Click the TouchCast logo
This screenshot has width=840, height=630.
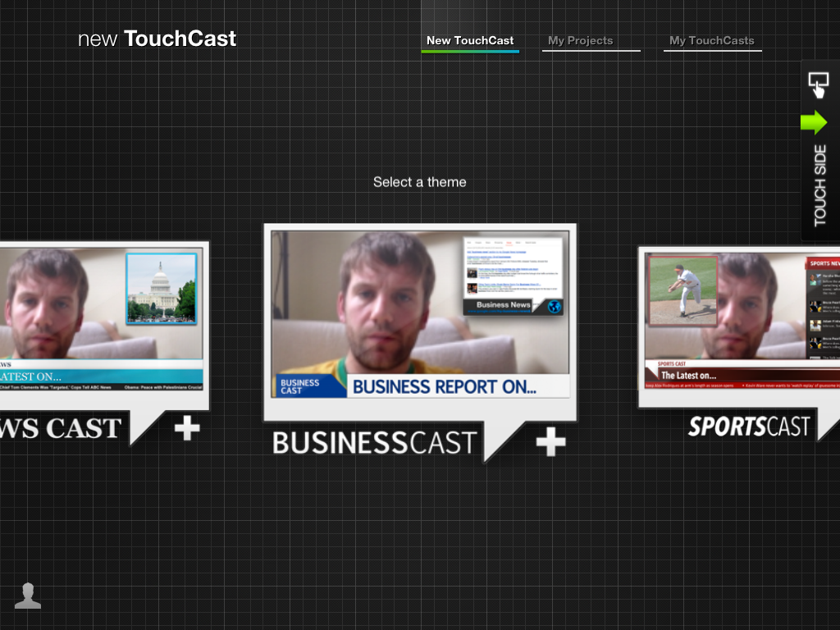coord(156,38)
